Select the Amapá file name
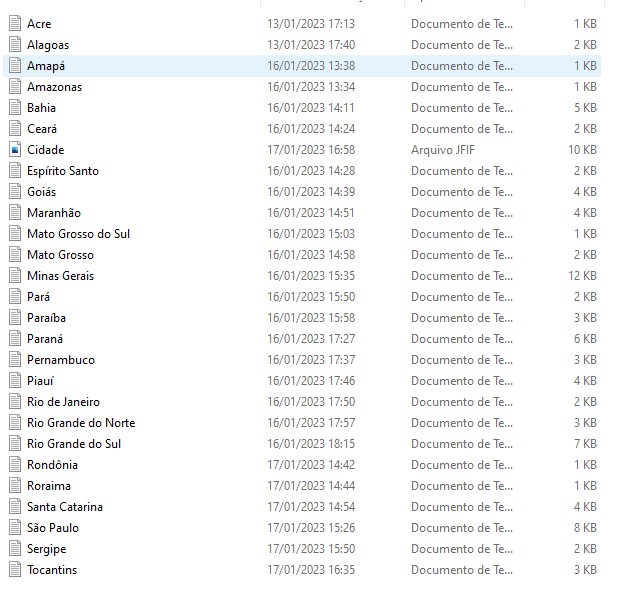 (46, 66)
